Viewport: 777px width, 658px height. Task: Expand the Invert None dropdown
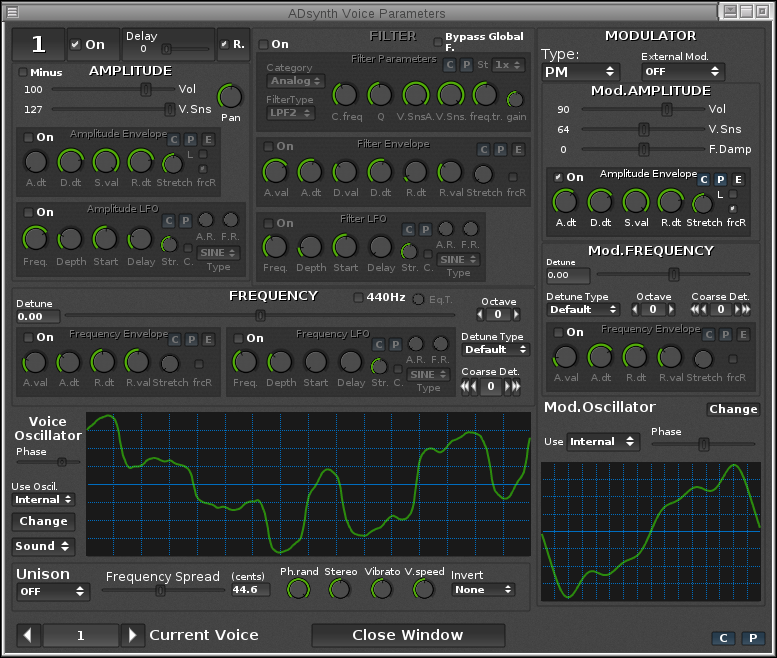(x=484, y=590)
